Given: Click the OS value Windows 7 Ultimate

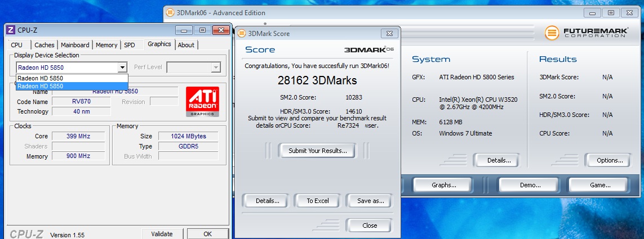Looking at the screenshot, I should (x=465, y=133).
